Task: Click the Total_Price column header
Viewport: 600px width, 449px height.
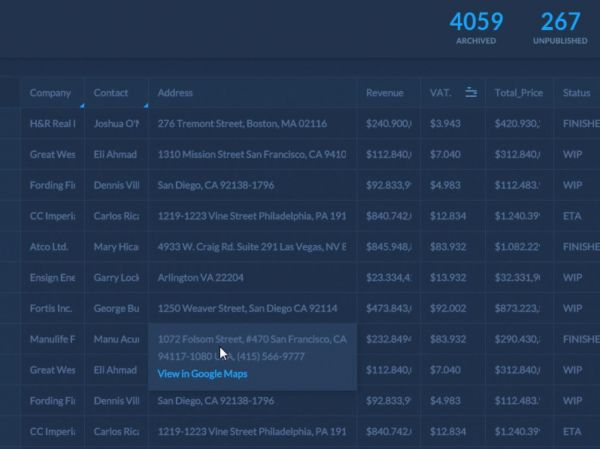Action: [518, 93]
